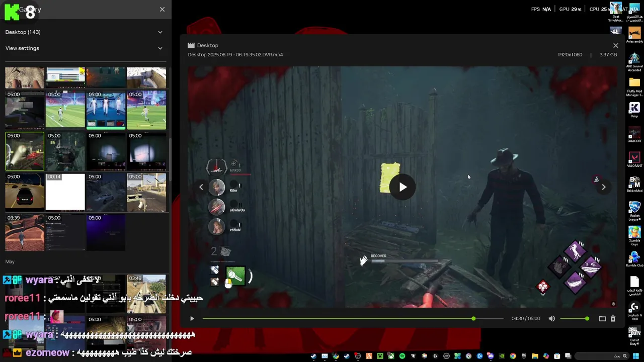Open the Windows Start menu

point(635,356)
